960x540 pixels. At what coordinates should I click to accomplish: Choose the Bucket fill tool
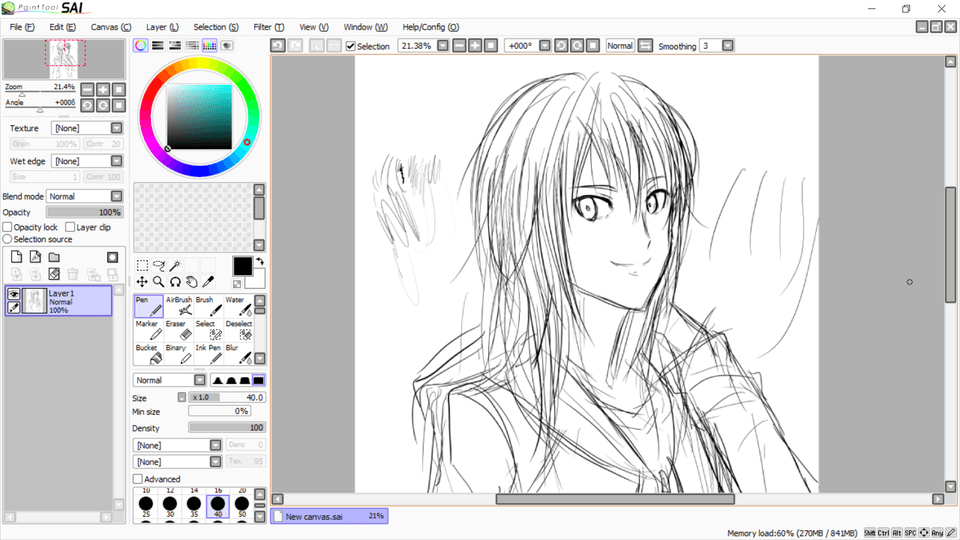(150, 355)
